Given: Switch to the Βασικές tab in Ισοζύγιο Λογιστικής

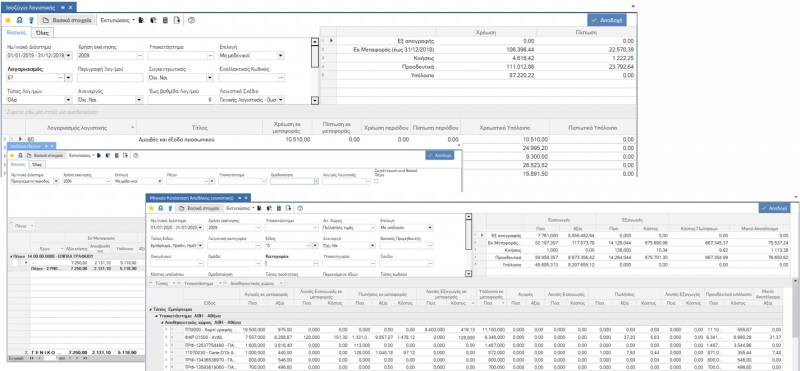Looking at the screenshot, I should [x=17, y=33].
